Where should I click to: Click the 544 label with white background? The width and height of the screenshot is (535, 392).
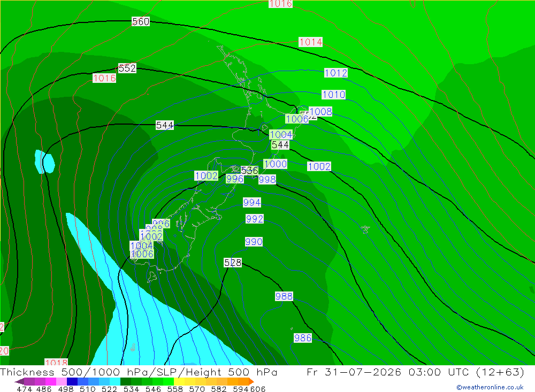(x=165, y=125)
